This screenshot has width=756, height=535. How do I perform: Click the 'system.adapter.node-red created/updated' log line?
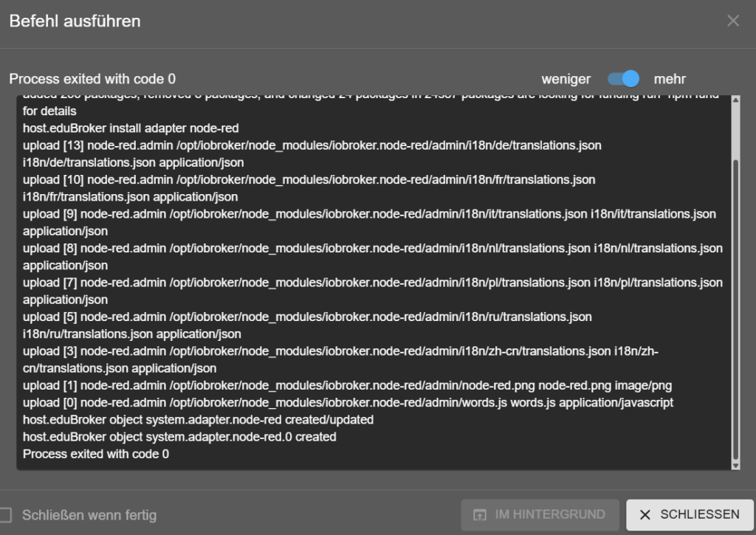click(x=198, y=420)
